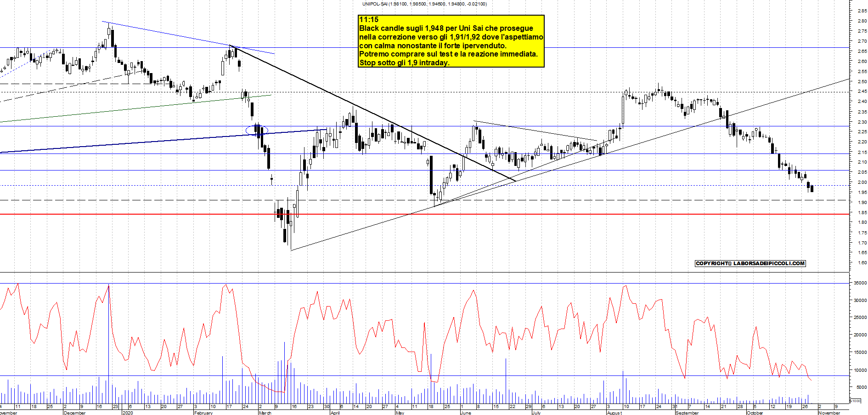
Task: Click the line 'Stop sotto gli 1,9 intraday.'
Action: coord(404,63)
